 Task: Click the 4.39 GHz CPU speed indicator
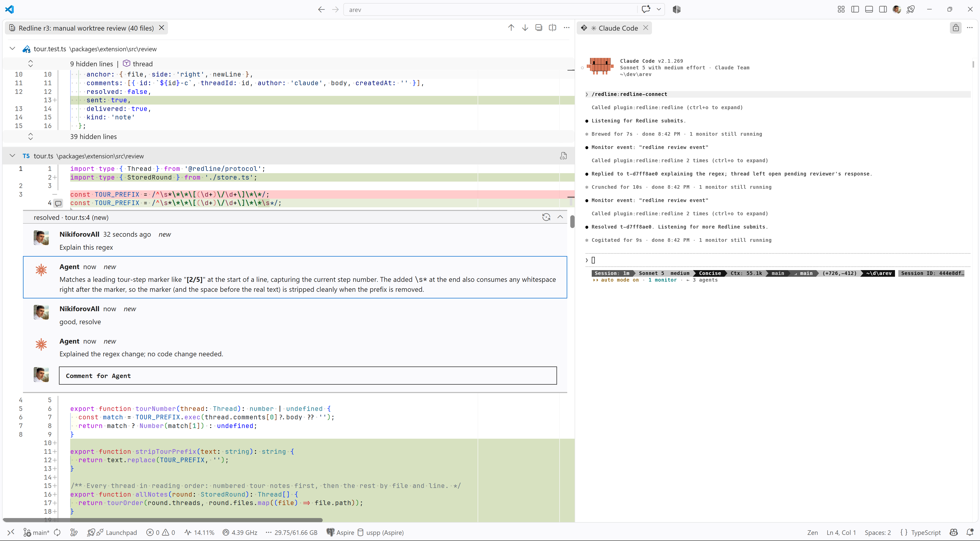240,532
